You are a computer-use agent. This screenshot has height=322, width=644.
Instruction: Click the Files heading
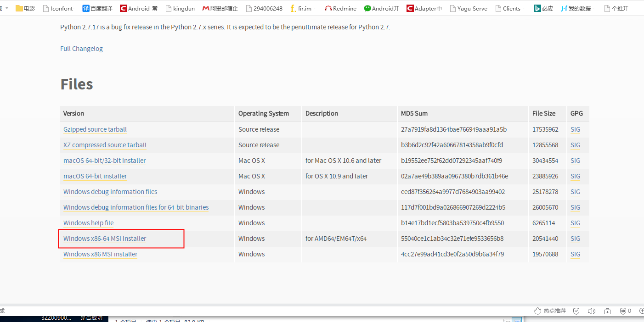click(x=77, y=84)
